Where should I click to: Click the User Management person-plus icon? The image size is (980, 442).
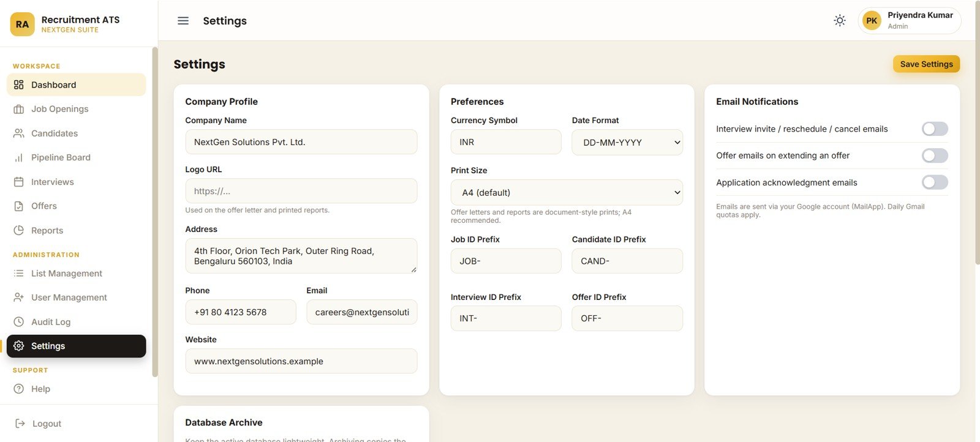point(19,298)
